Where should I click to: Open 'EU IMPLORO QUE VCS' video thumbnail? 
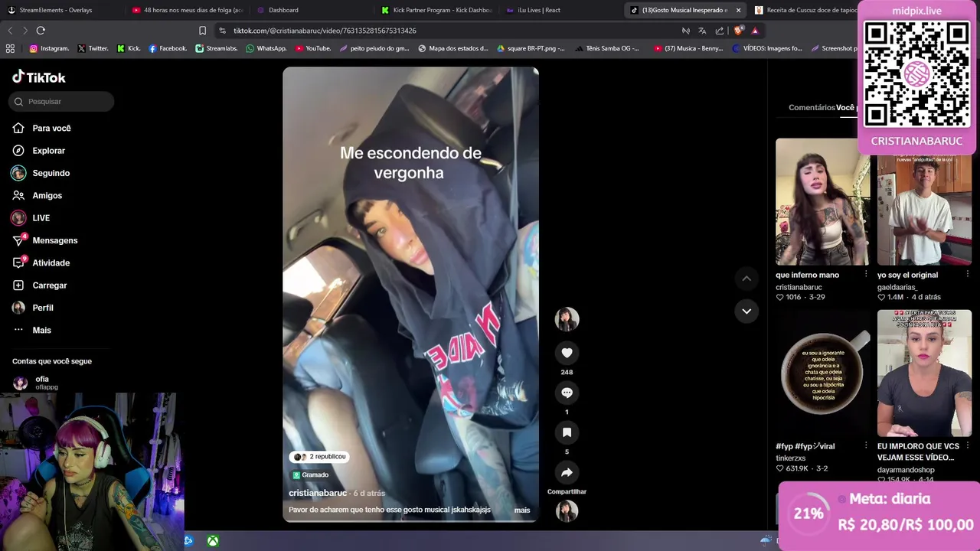(x=924, y=373)
